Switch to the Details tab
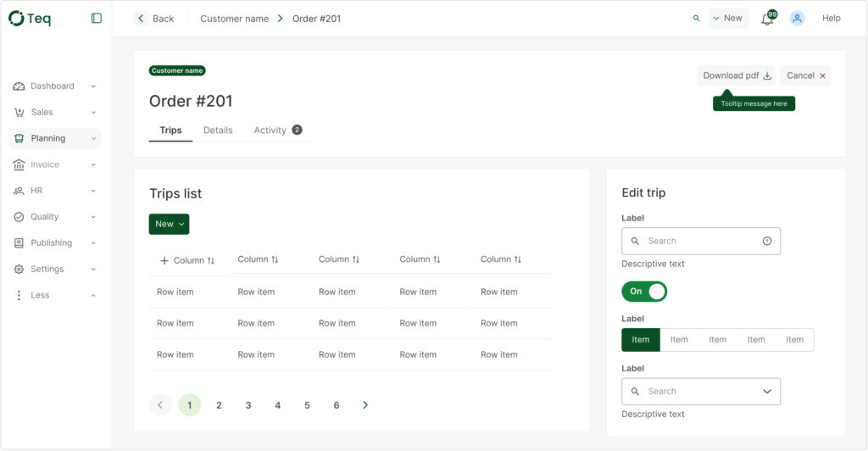Image resolution: width=868 pixels, height=451 pixels. pos(218,131)
